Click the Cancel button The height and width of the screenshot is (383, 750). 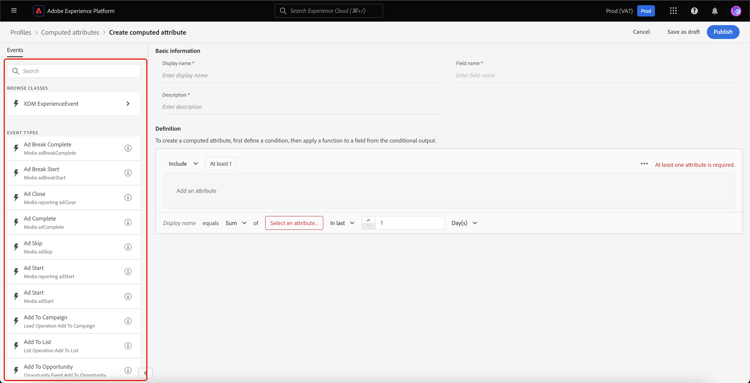(641, 32)
